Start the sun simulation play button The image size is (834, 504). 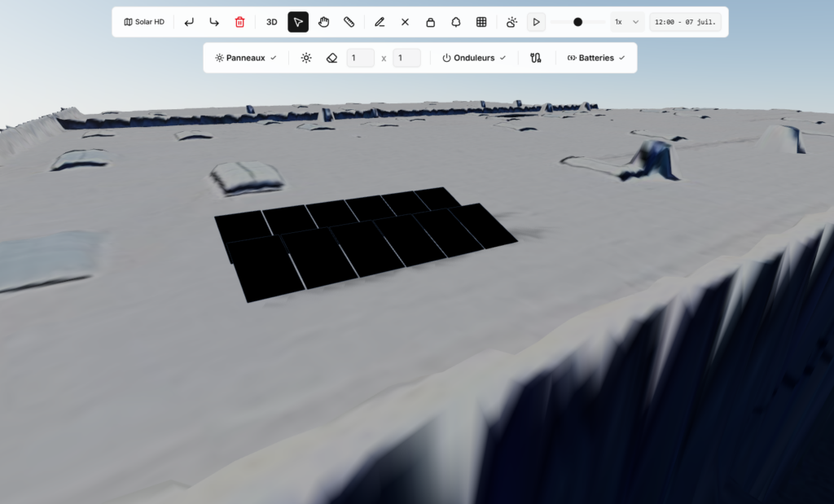tap(536, 22)
